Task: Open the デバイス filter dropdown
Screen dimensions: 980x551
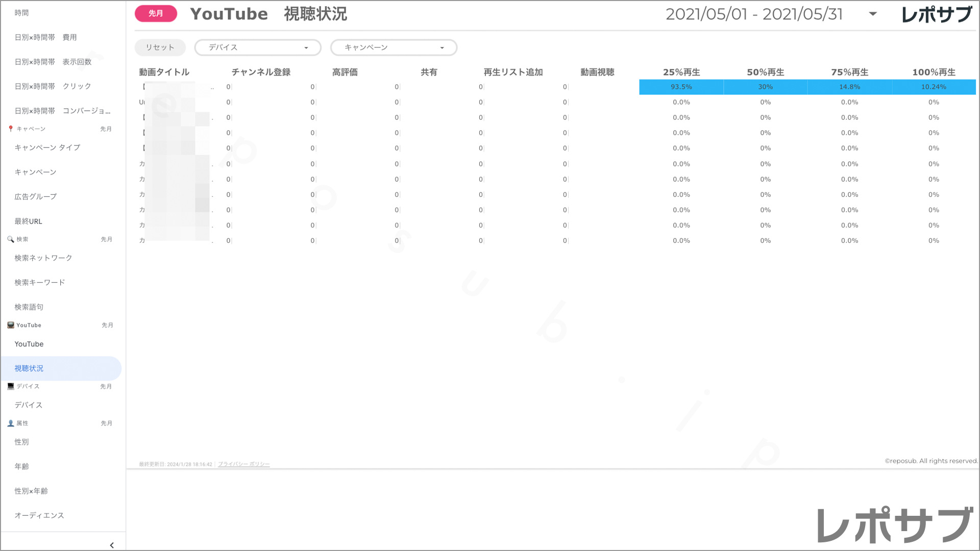Action: coord(257,47)
